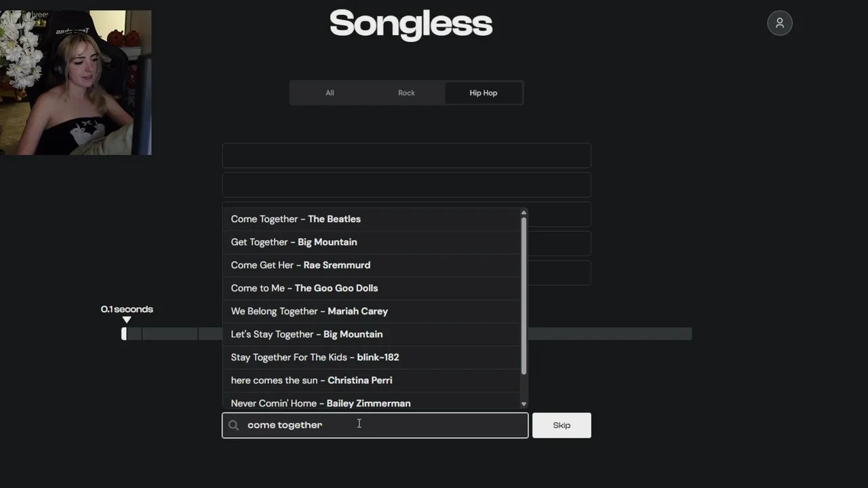Screen dimensions: 868x488
Task: Click the audio progress bar track
Action: (x=610, y=333)
